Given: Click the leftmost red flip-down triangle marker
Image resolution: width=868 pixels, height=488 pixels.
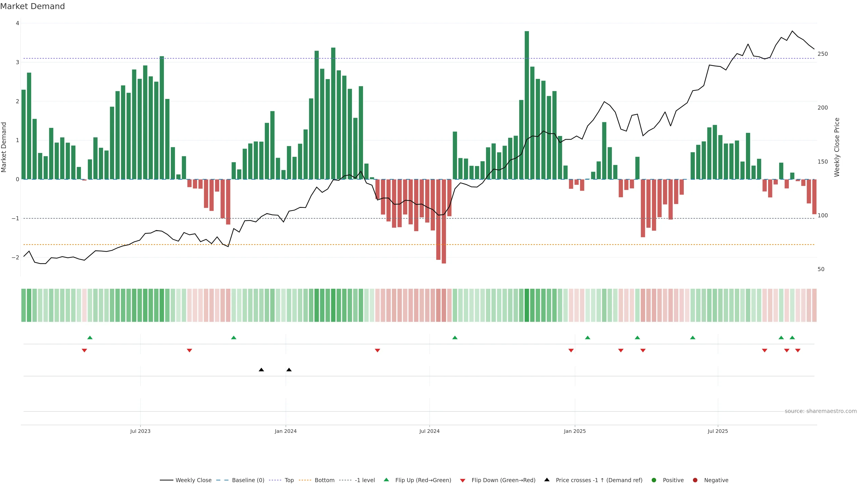Looking at the screenshot, I should (84, 351).
